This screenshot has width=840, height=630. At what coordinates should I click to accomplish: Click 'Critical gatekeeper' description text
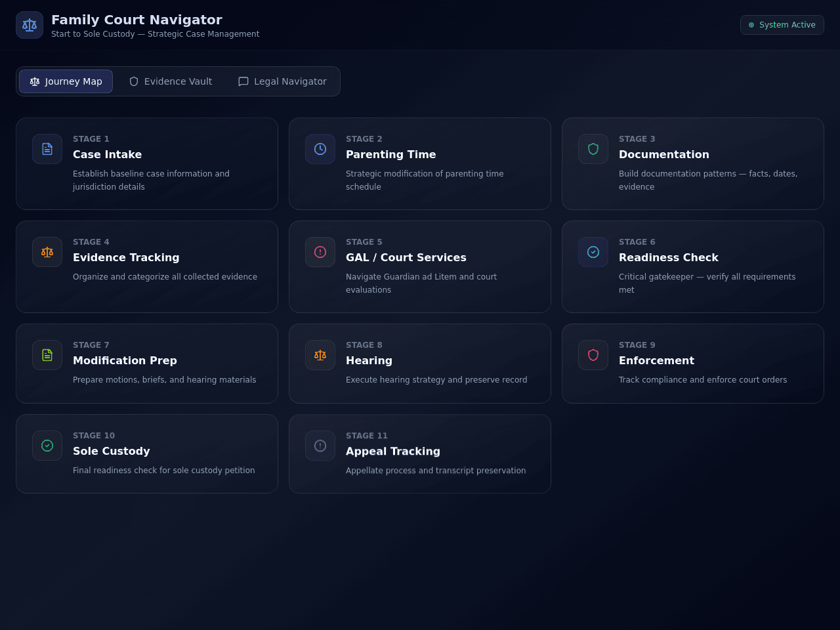[707, 283]
